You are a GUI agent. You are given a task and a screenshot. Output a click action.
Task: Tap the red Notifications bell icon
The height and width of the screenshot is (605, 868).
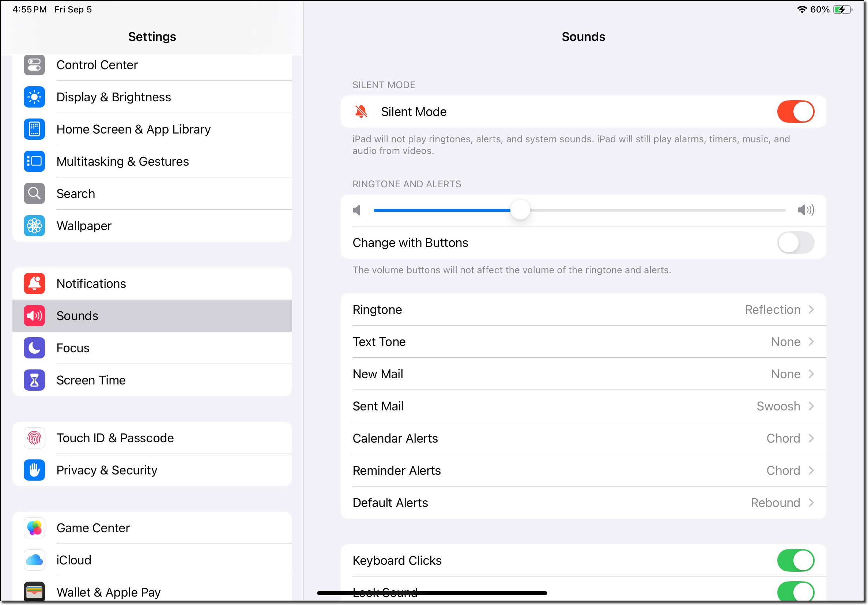[34, 283]
